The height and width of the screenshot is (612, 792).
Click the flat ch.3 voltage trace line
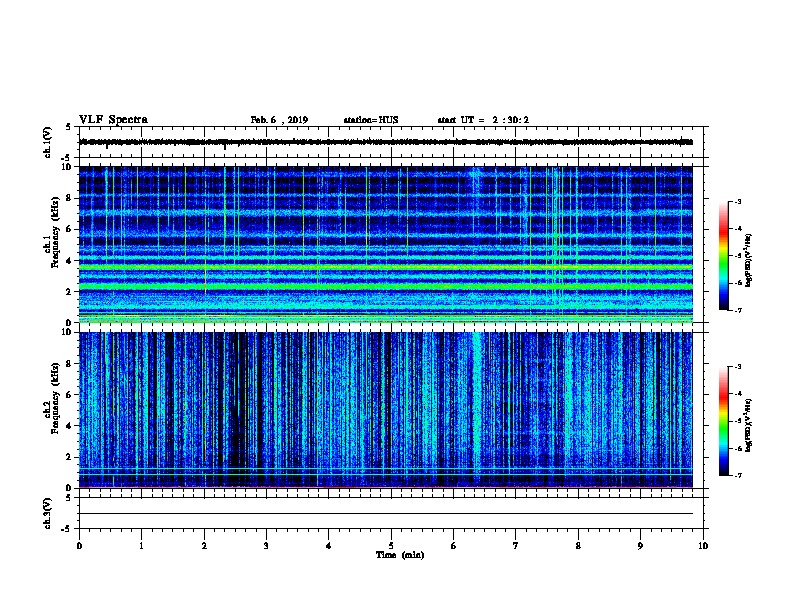386,514
